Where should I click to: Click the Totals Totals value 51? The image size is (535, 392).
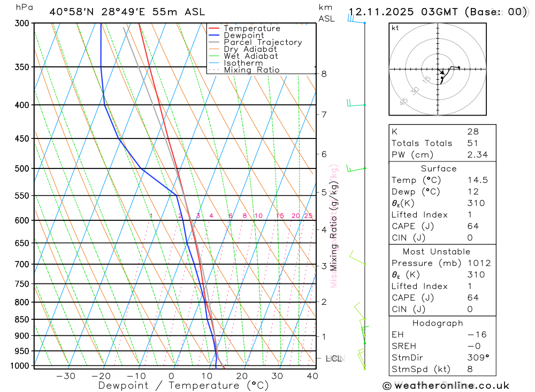(x=472, y=143)
